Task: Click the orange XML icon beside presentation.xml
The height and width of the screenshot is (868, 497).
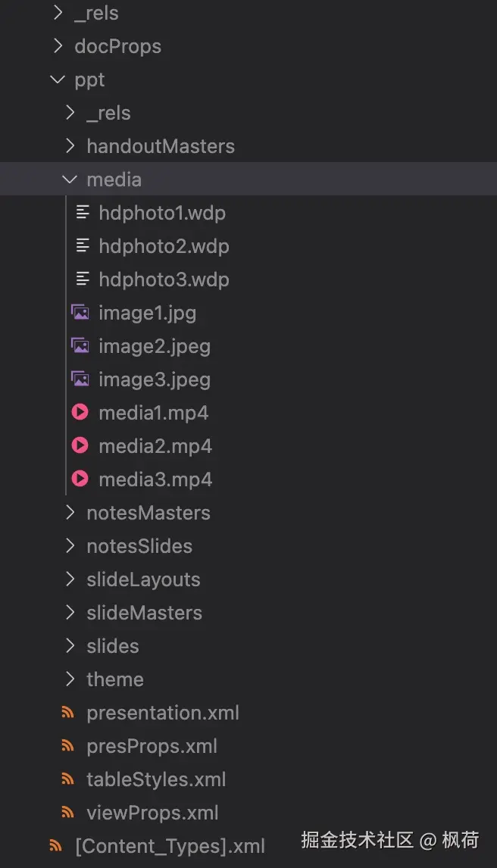Action: tap(67, 713)
